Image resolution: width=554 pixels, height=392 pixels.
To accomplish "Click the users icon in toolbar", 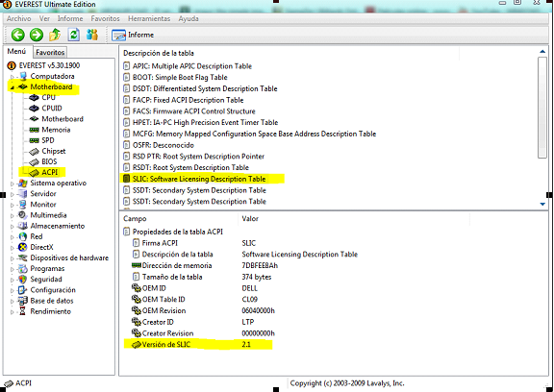I will point(92,35).
